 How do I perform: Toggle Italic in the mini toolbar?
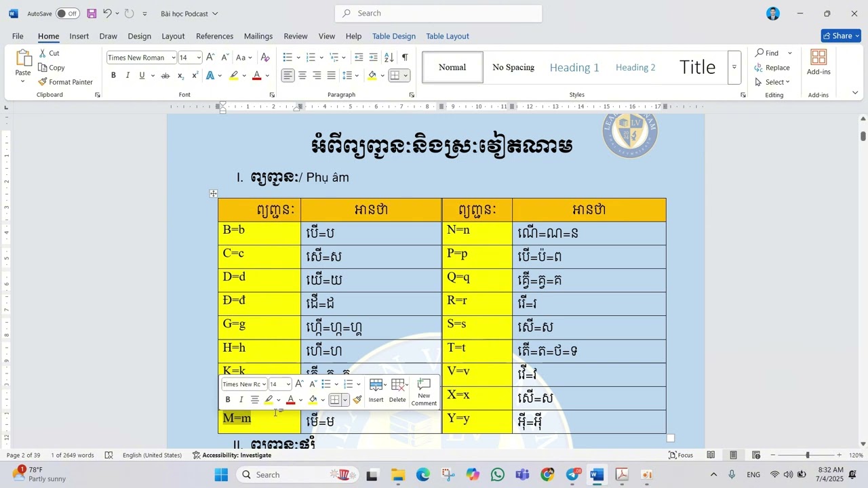241,400
